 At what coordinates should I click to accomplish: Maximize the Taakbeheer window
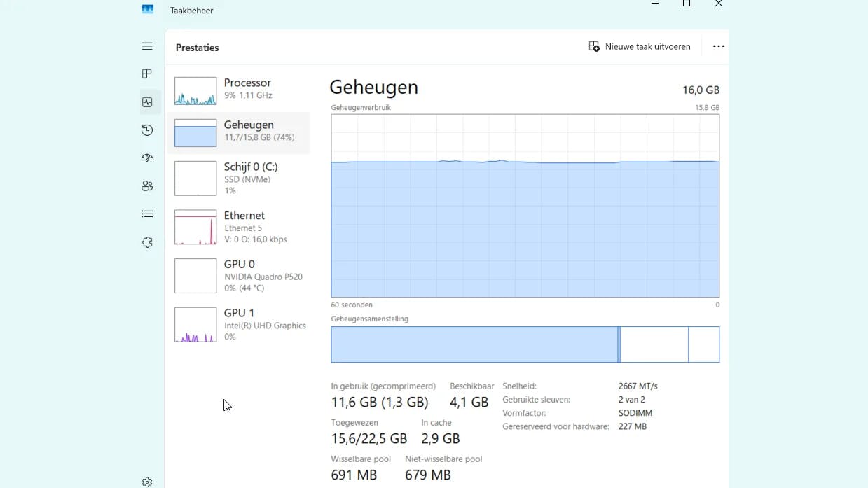(687, 4)
